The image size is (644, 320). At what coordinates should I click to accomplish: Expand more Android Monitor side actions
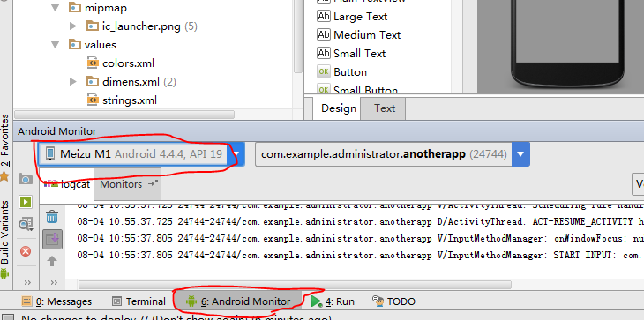[x=27, y=282]
